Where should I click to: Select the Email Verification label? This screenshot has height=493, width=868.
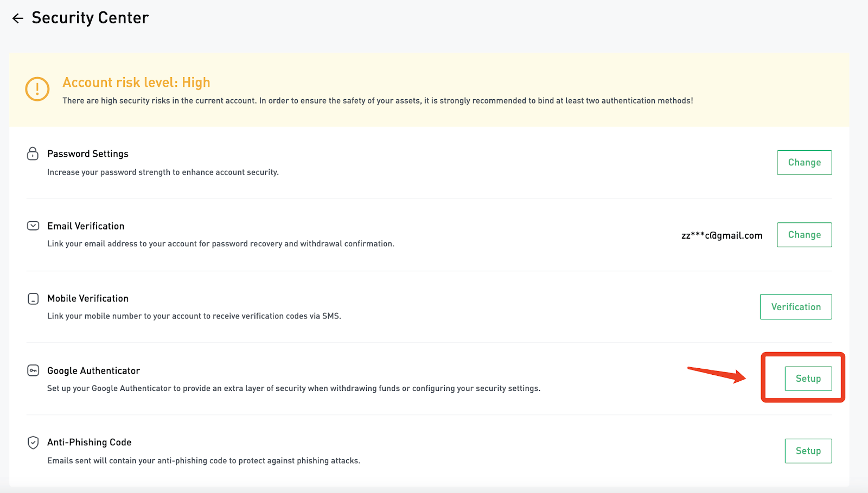[86, 226]
